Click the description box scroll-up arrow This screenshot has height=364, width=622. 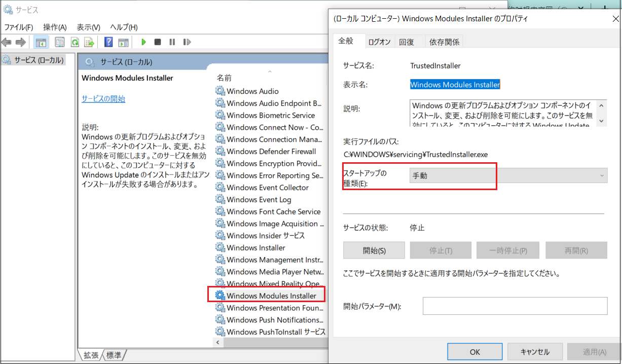pos(602,105)
